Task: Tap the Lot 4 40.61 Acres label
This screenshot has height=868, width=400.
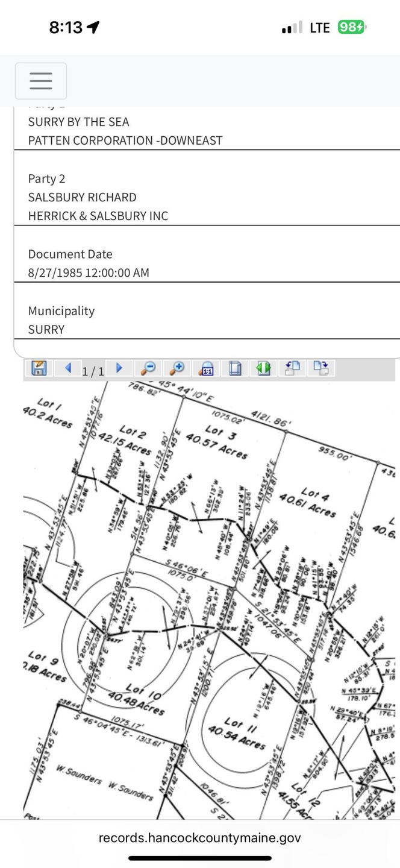Action: [317, 502]
